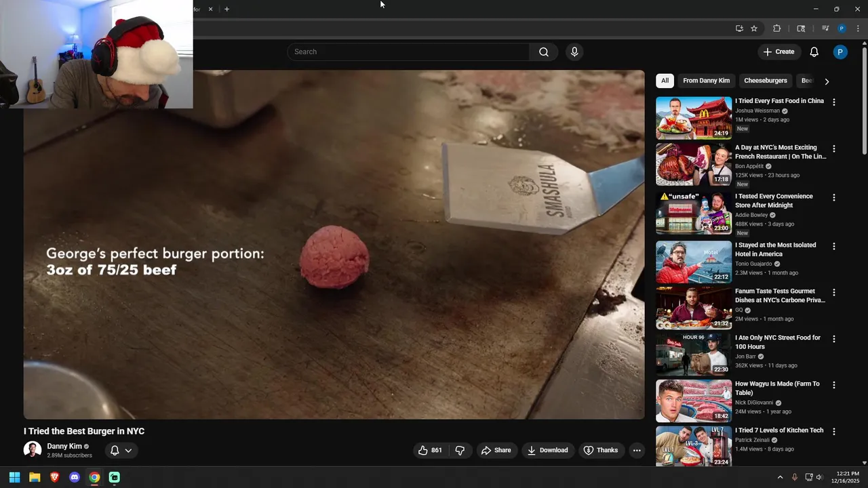
Task: Open Windows Start menu
Action: (14, 477)
